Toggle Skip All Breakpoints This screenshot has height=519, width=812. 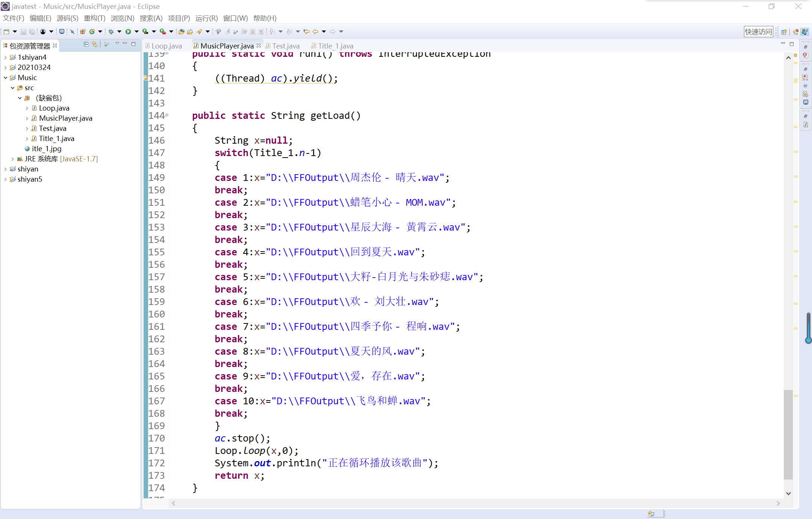[72, 32]
